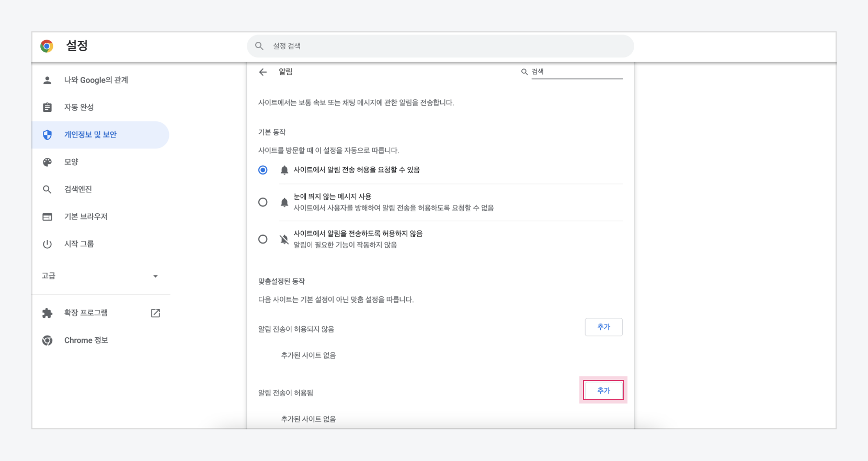The width and height of the screenshot is (868, 461).
Task: Select 사이트에서 알림 전송 허용을 요청할 수 있음 radio
Action: 263,170
